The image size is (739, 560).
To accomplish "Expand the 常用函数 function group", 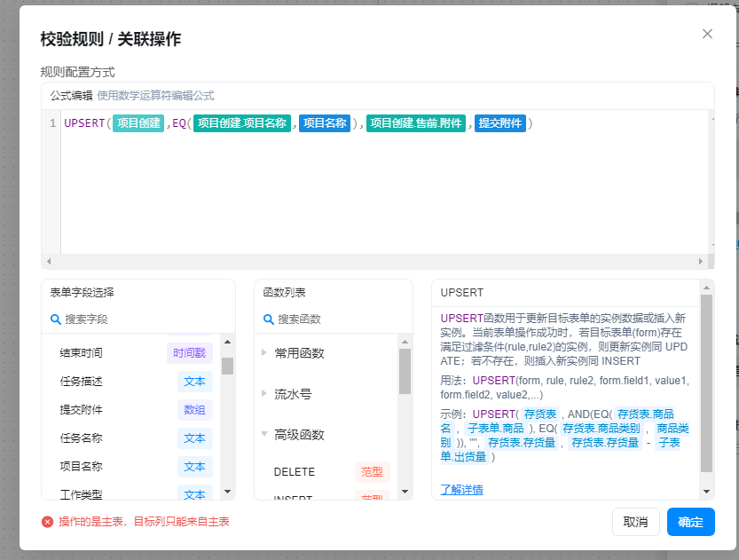I will click(264, 352).
